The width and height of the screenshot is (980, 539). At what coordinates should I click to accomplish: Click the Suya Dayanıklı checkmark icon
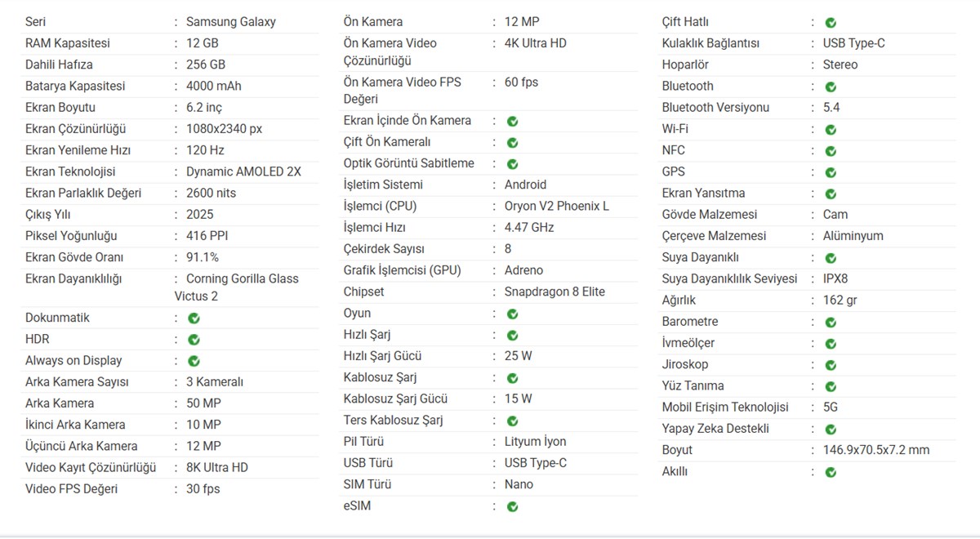point(831,258)
